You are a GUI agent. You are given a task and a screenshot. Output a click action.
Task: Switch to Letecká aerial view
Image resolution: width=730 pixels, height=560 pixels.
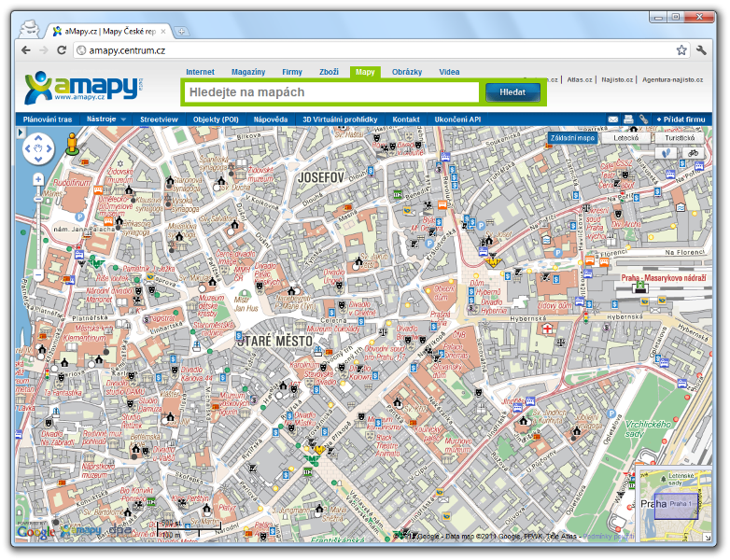point(625,138)
